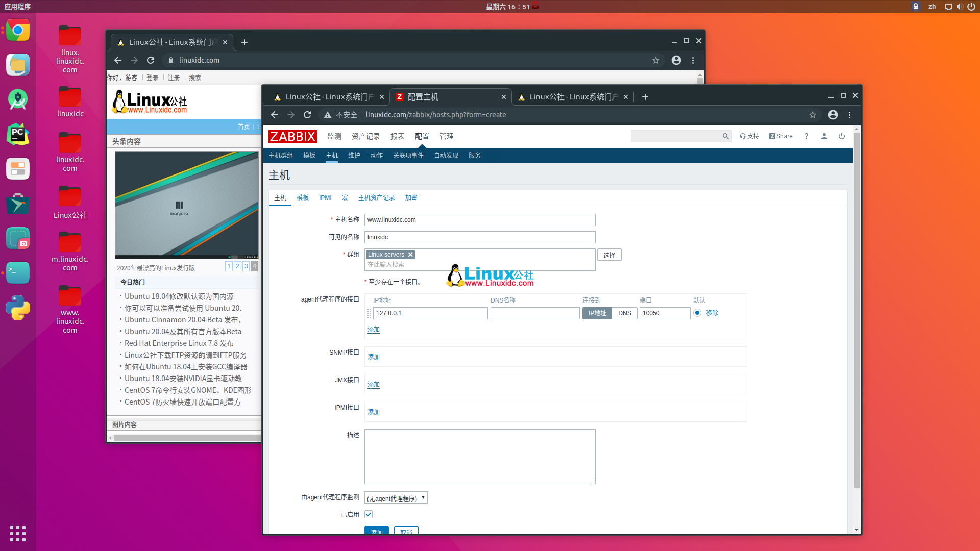Open Chrome menu in front browser window
The height and width of the screenshot is (551, 980).
(x=850, y=115)
